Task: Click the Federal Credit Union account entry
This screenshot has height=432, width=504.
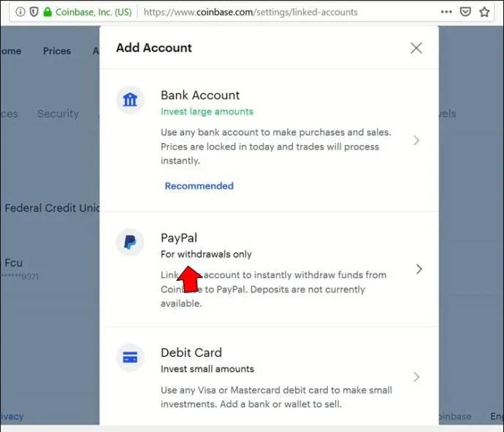Action: coord(51,208)
